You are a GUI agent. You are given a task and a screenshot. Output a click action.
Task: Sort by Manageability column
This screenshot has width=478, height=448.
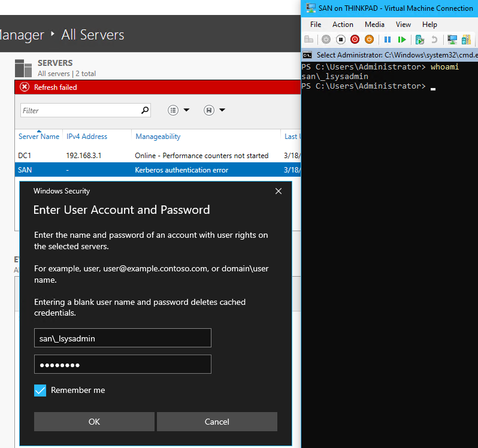click(158, 137)
